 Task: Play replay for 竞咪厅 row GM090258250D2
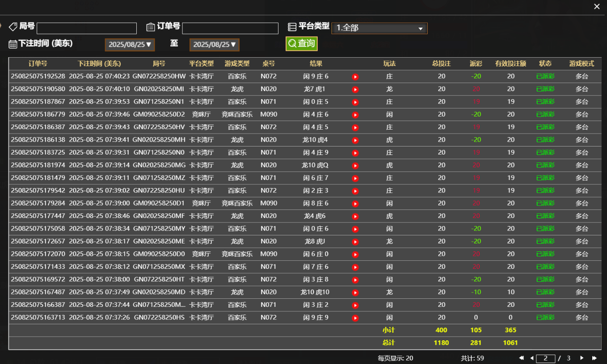click(355, 114)
